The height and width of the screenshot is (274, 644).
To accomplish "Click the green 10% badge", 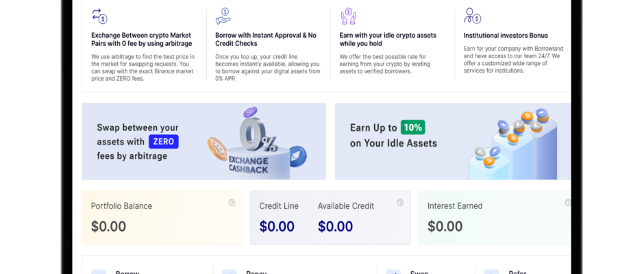I will (412, 127).
